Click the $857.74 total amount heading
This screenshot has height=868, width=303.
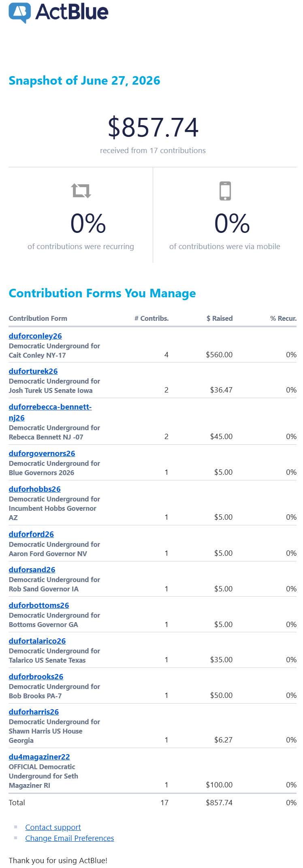[x=153, y=127]
